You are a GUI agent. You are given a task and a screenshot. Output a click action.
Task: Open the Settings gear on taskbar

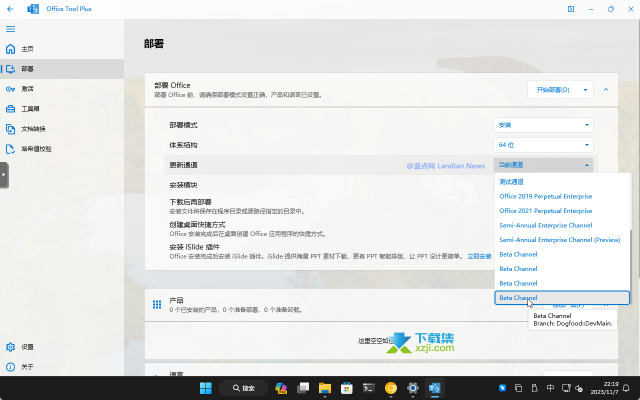(x=413, y=388)
